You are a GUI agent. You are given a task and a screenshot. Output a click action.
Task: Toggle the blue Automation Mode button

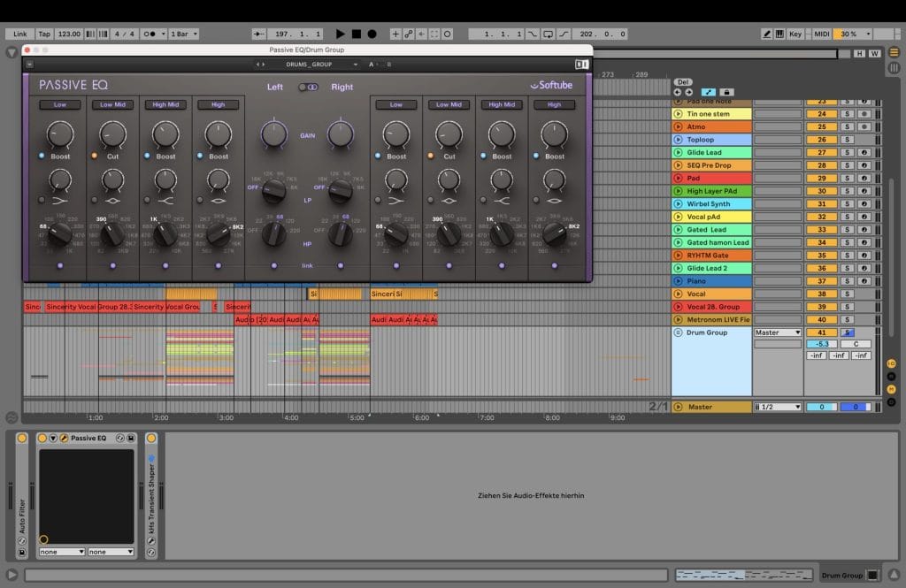tap(709, 92)
